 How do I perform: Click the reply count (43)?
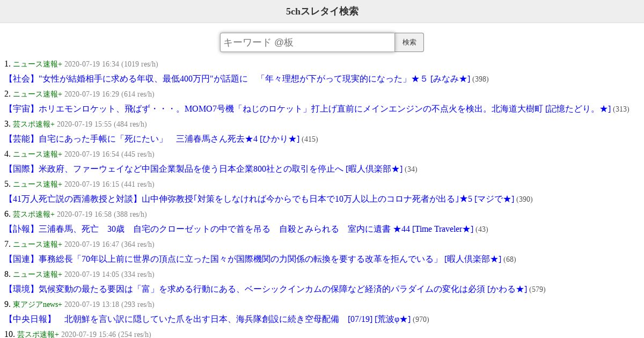482,230
